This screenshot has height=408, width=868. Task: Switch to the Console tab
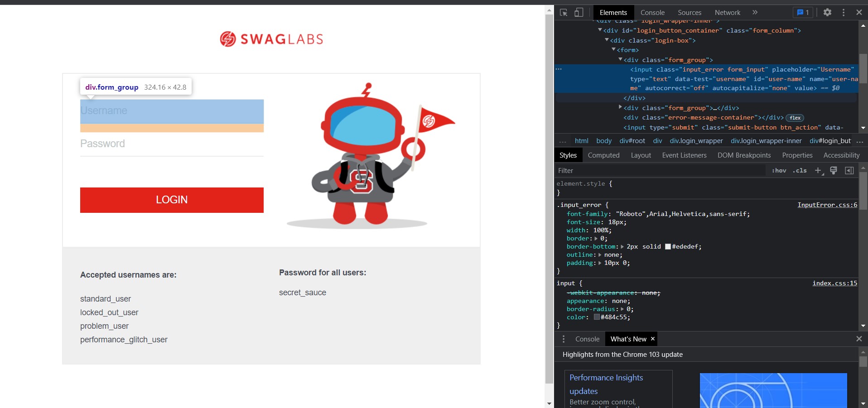click(652, 13)
